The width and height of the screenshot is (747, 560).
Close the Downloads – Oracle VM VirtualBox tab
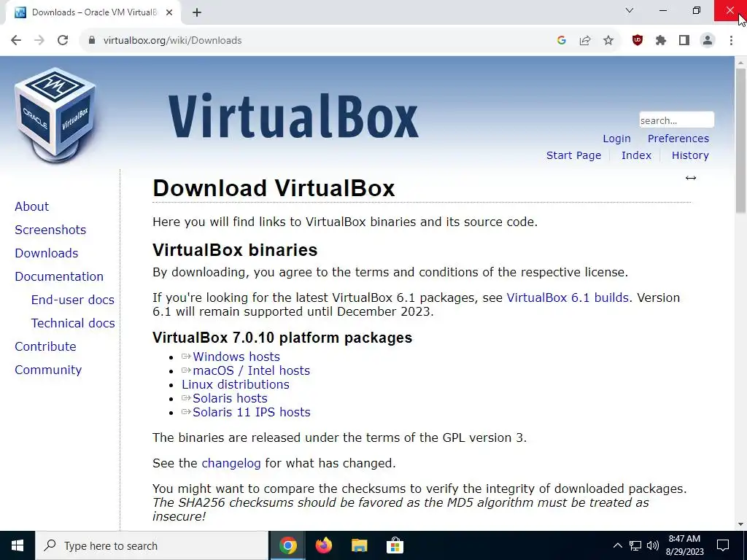coord(169,12)
